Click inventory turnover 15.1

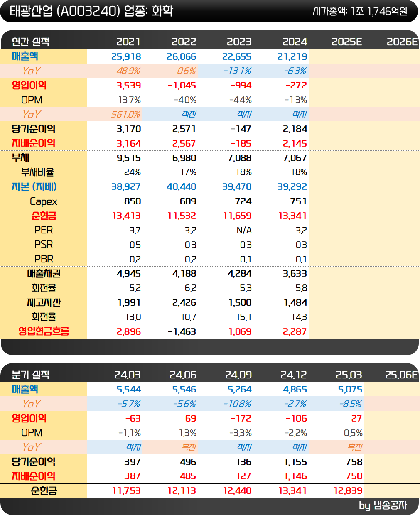(244, 317)
